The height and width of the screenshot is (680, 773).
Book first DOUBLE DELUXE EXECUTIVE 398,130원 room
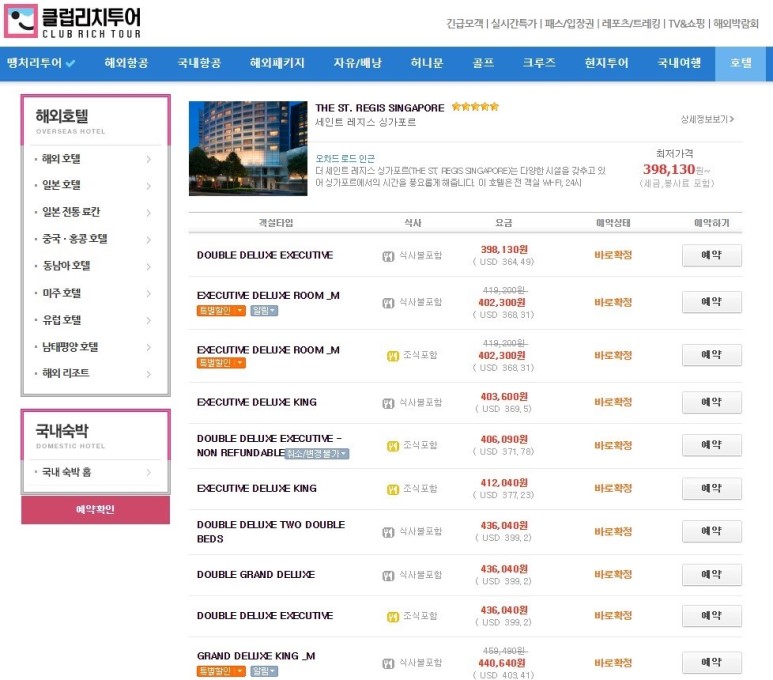tap(711, 255)
